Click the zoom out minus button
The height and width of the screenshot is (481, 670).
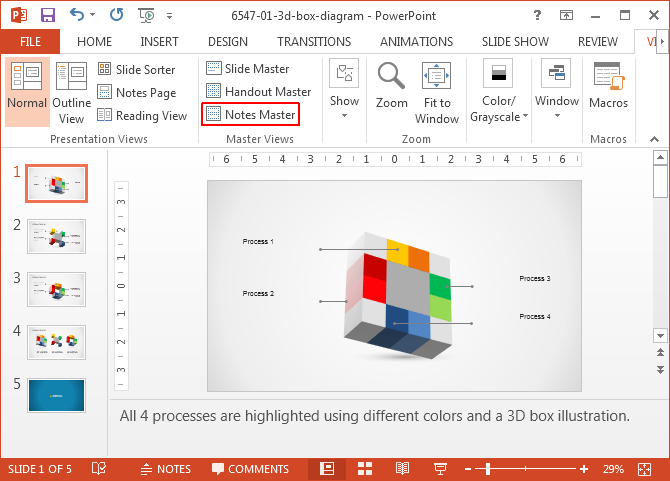(x=468, y=469)
